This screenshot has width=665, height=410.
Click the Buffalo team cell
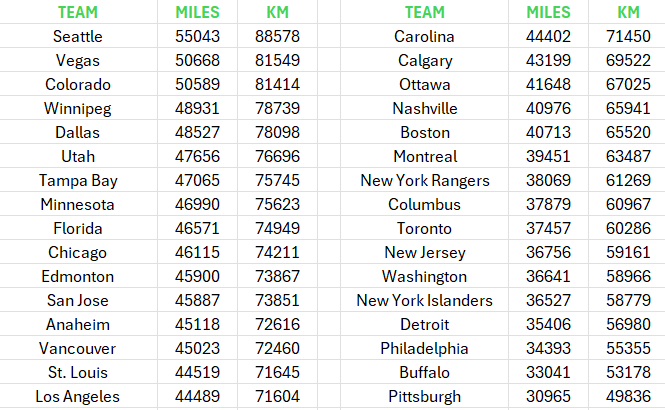pos(425,372)
